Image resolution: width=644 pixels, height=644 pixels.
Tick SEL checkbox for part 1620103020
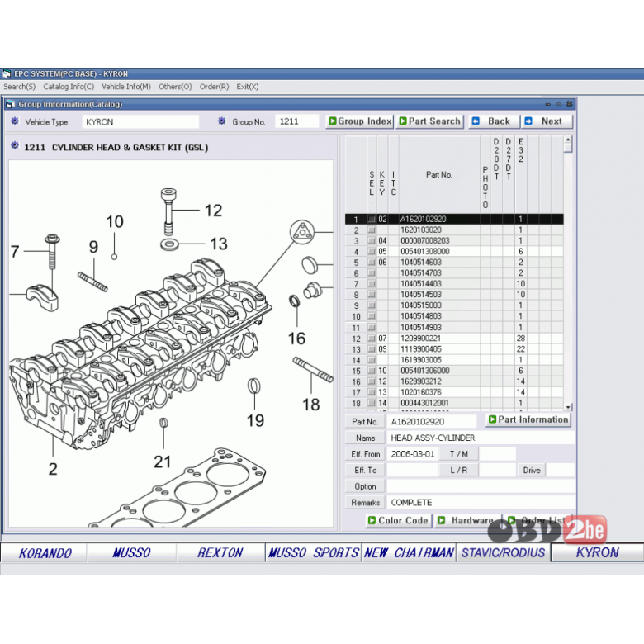point(372,230)
